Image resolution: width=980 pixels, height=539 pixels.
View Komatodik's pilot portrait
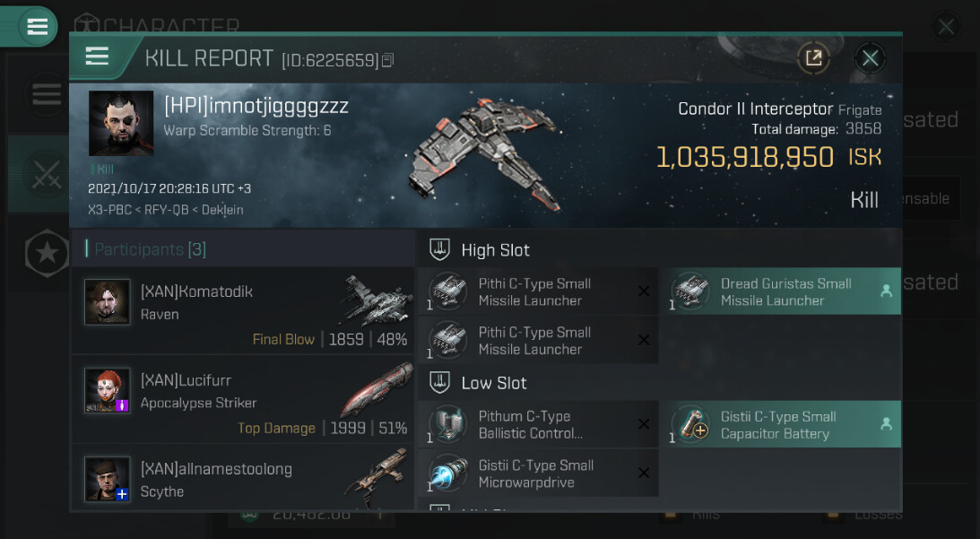pyautogui.click(x=108, y=302)
